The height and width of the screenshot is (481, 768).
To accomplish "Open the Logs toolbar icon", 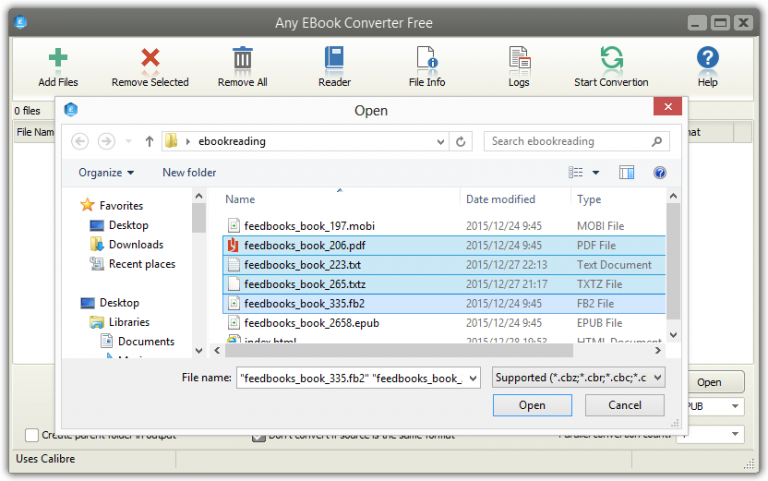I will [519, 58].
